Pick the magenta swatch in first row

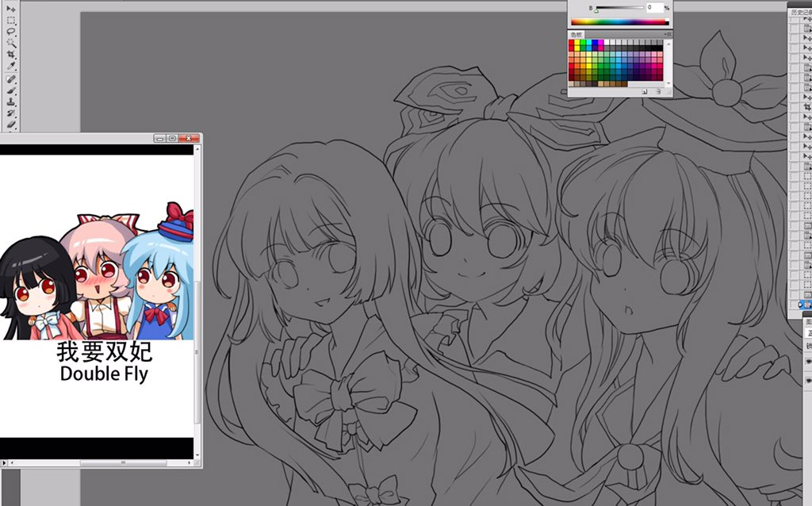pos(601,42)
